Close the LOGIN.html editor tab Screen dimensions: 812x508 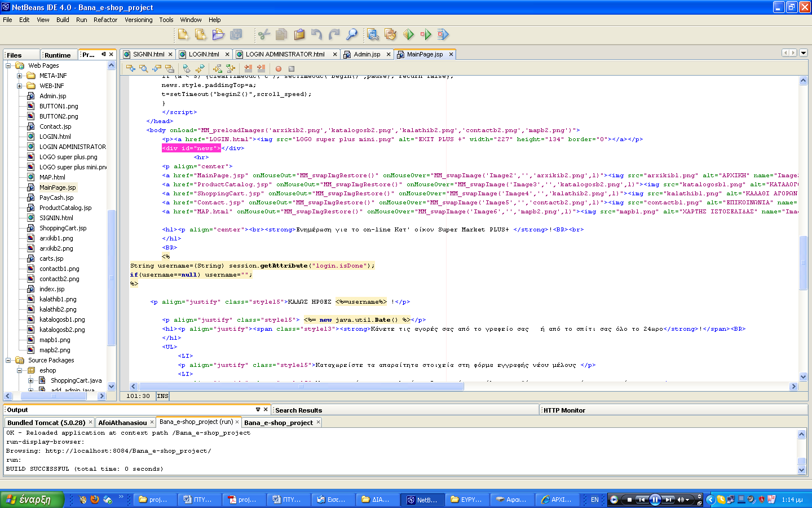click(227, 55)
